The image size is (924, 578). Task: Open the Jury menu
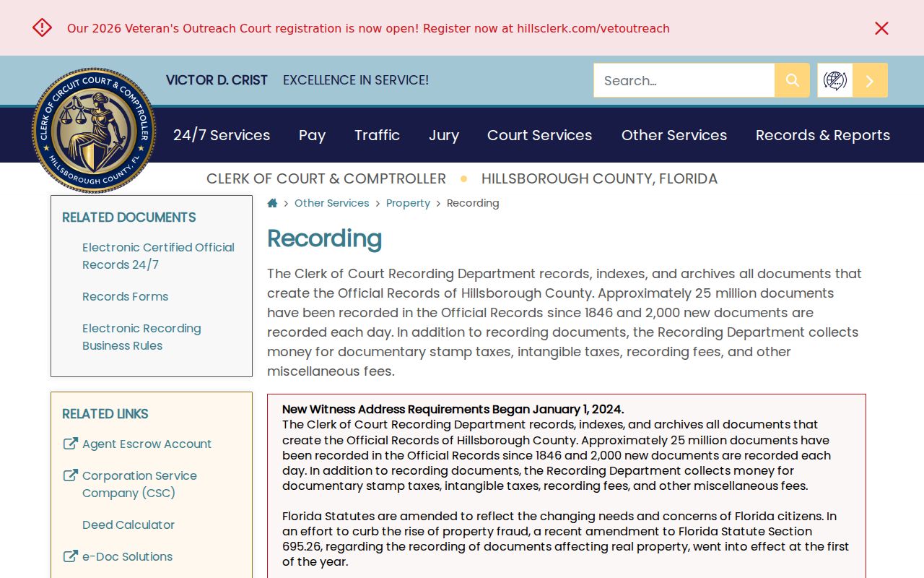[x=444, y=135]
